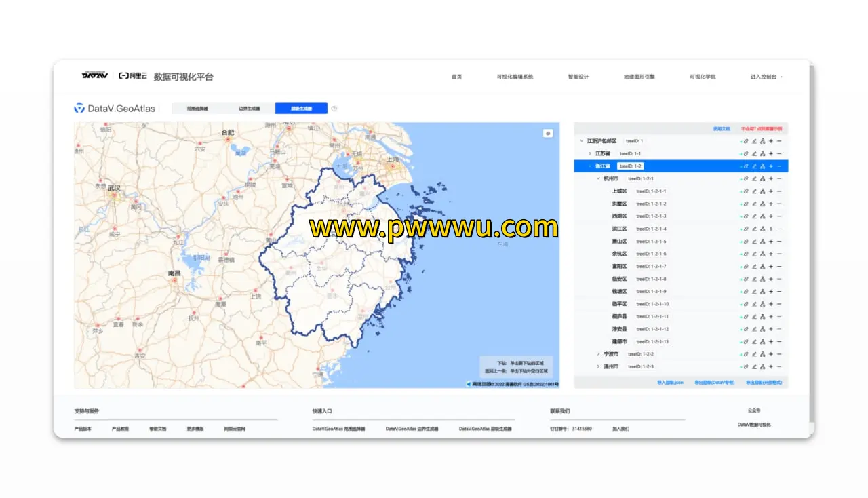Image resolution: width=868 pixels, height=498 pixels.
Task: Expand the 宁波市 tree node
Action: (598, 354)
